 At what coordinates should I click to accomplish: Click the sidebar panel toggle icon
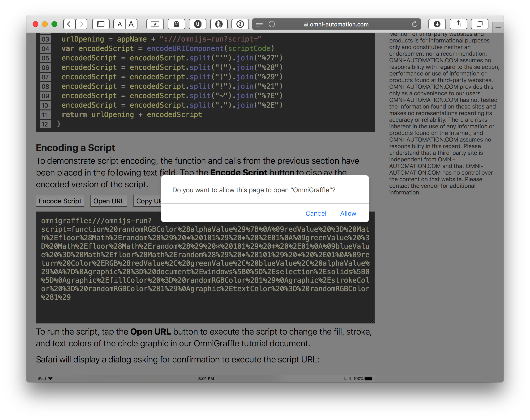click(x=101, y=24)
